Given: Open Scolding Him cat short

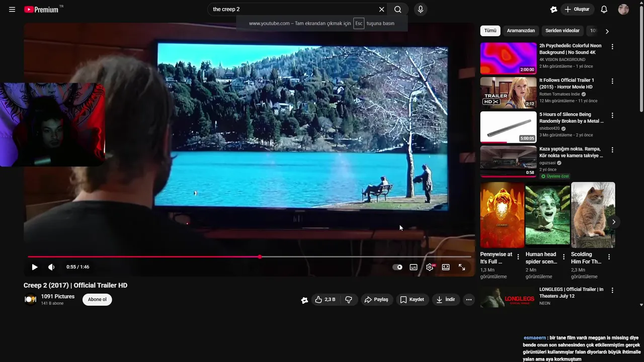Looking at the screenshot, I should 593,215.
